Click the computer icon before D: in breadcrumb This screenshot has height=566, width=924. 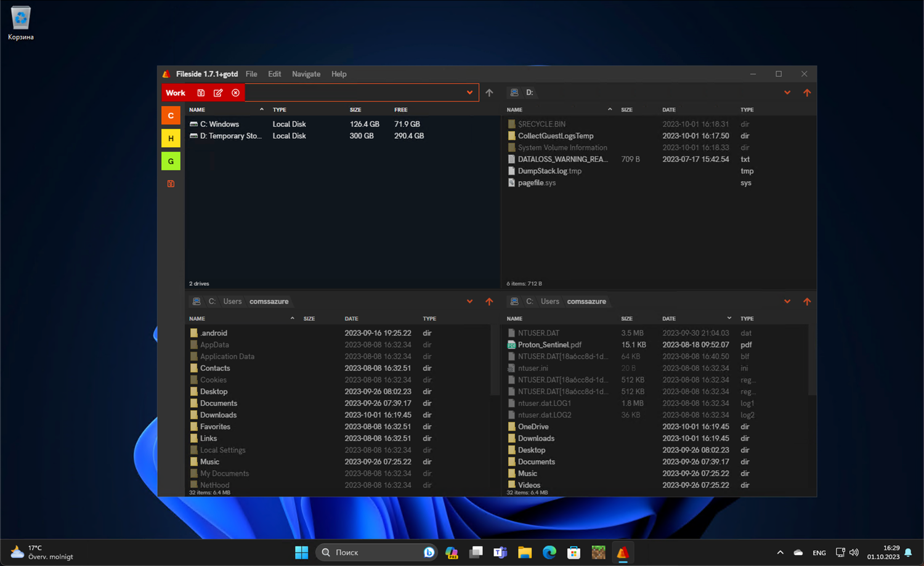pos(514,93)
